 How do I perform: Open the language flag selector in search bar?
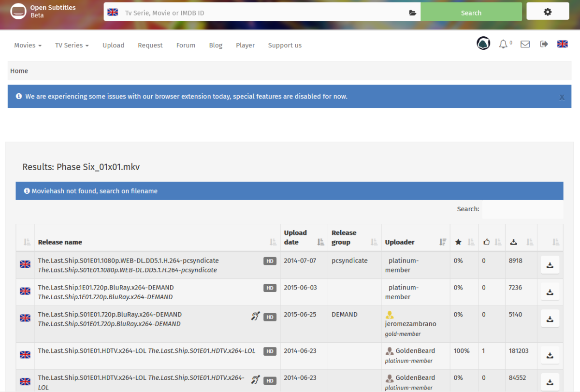[x=113, y=12]
